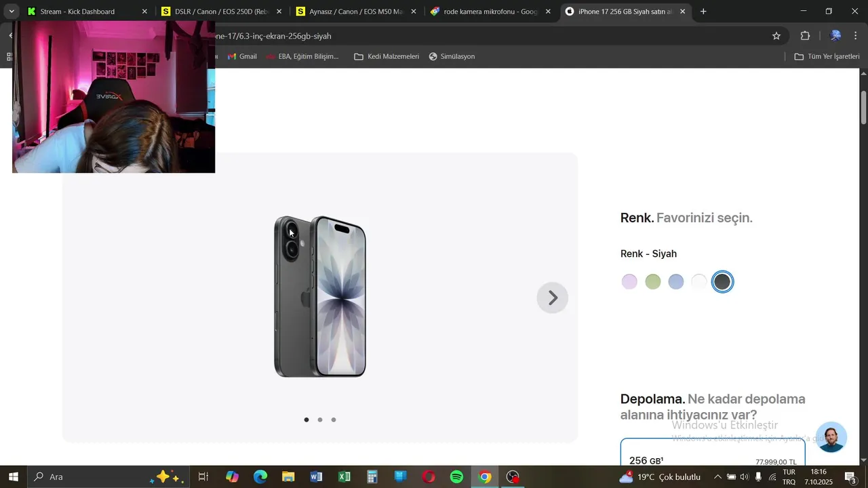Show next product image with arrow
This screenshot has width=868, height=488.
pos(553,298)
